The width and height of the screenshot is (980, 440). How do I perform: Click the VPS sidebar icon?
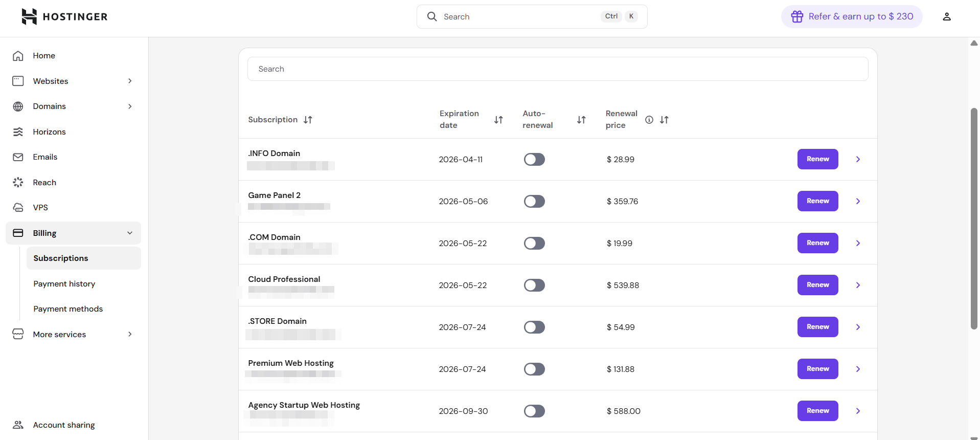coord(18,208)
